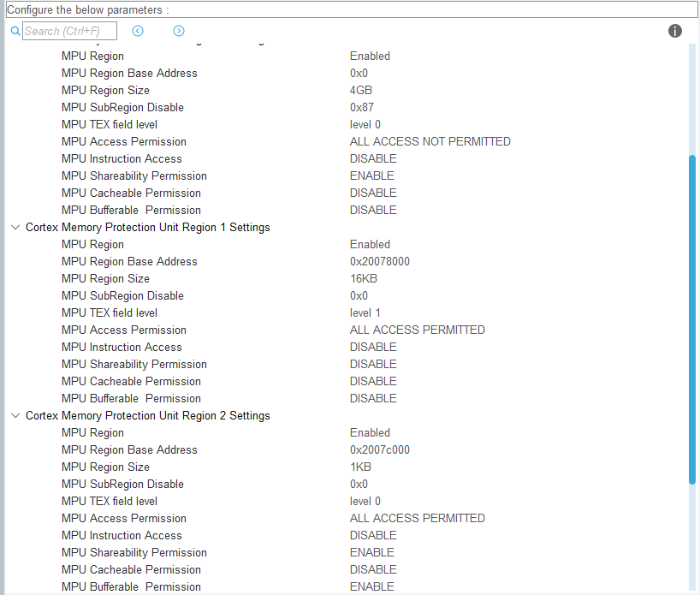Toggle MPU Instruction Access in Region 2
700x595 pixels.
[373, 535]
